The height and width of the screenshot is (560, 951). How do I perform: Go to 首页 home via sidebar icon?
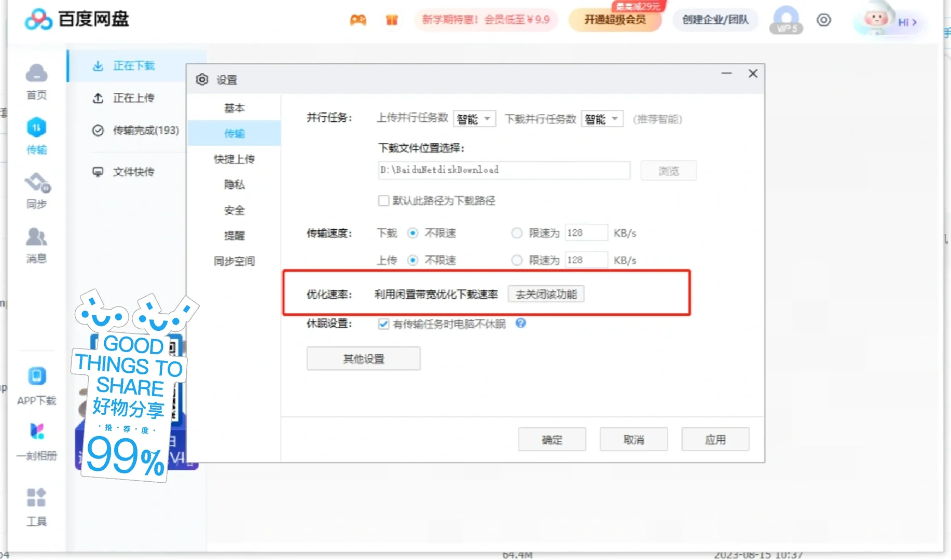[36, 80]
